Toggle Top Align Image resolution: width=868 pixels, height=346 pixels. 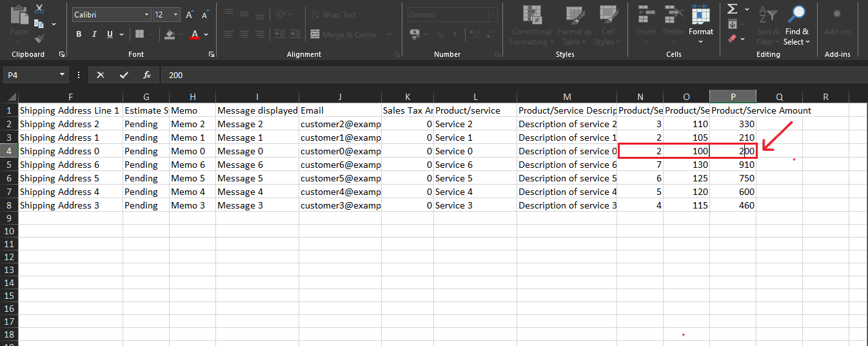click(228, 14)
